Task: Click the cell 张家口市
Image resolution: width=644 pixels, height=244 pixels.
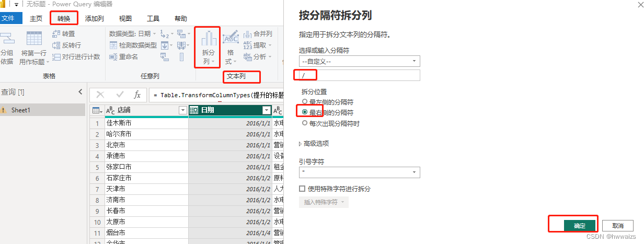Action: 147,167
